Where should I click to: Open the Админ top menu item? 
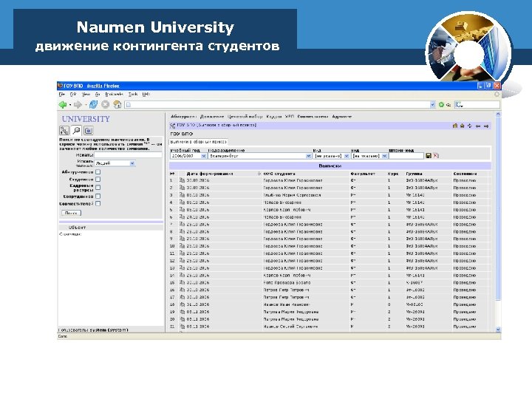[x=341, y=117]
